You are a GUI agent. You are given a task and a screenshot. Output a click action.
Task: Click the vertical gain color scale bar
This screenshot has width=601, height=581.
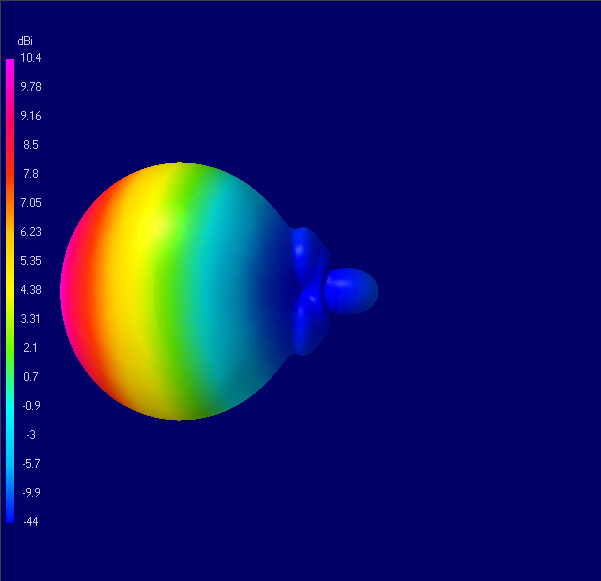coord(10,291)
